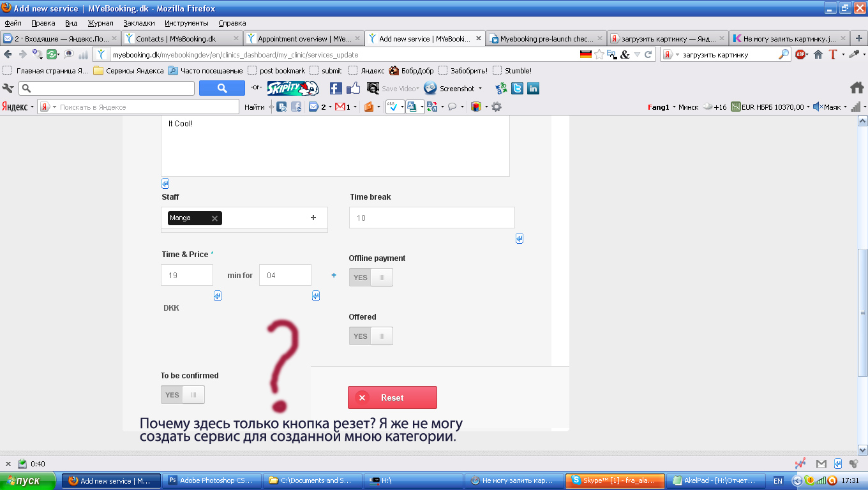Click the magnifier in the Yandex search box
Viewport: 868px width, 490px height.
coord(784,55)
